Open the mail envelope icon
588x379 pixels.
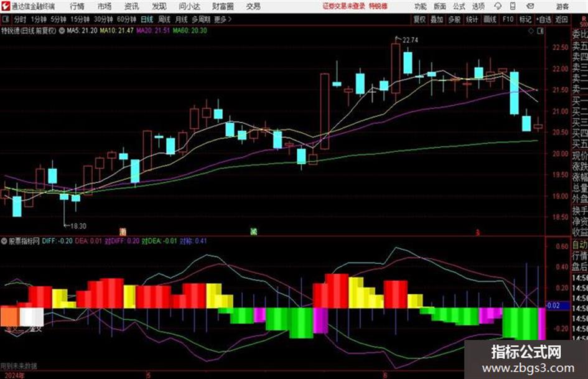530,6
